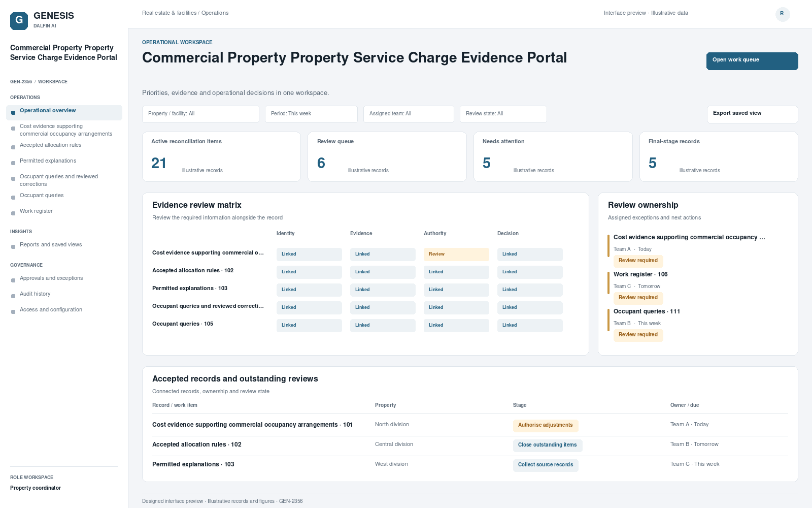812x508 pixels.
Task: Click the Open work queue button
Action: point(752,61)
